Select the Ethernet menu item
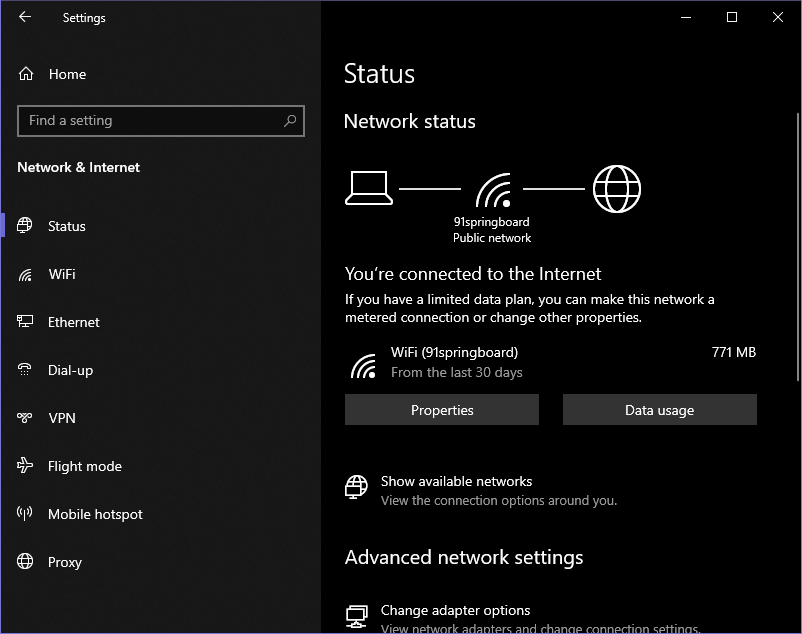The width and height of the screenshot is (802, 634). coord(74,322)
